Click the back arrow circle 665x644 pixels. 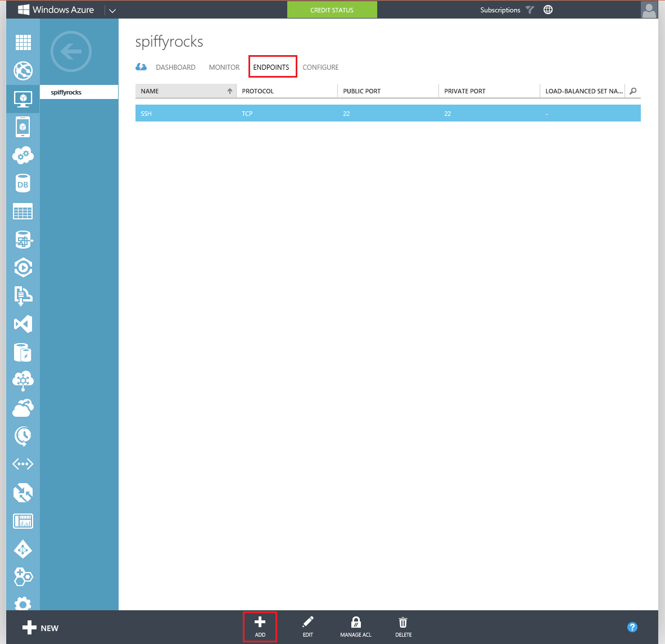[x=71, y=52]
